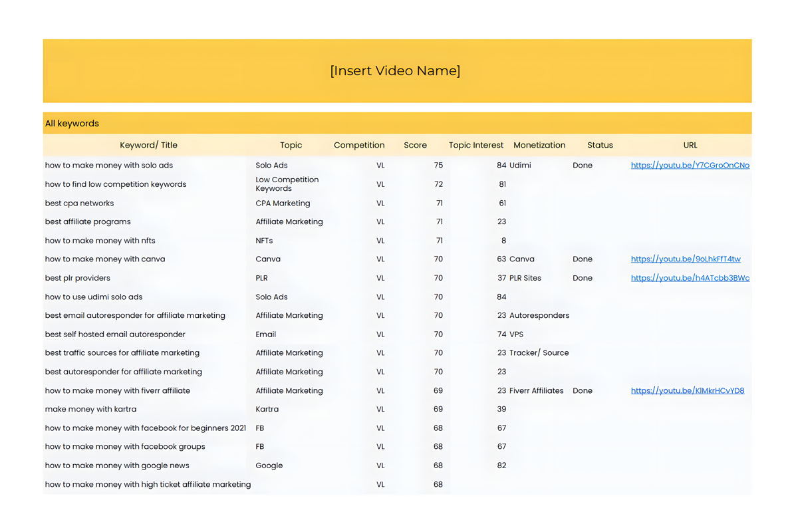
Task: Open the YouTube link for solo ads row
Action: coord(690,166)
